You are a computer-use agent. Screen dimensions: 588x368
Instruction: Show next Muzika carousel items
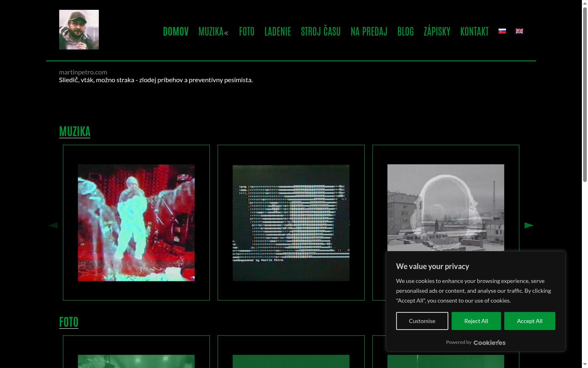click(x=529, y=225)
